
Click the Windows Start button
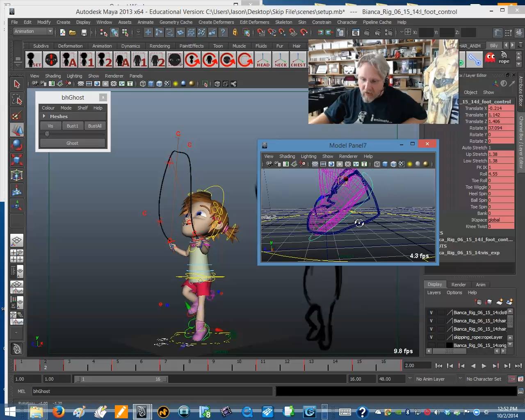[x=10, y=411]
